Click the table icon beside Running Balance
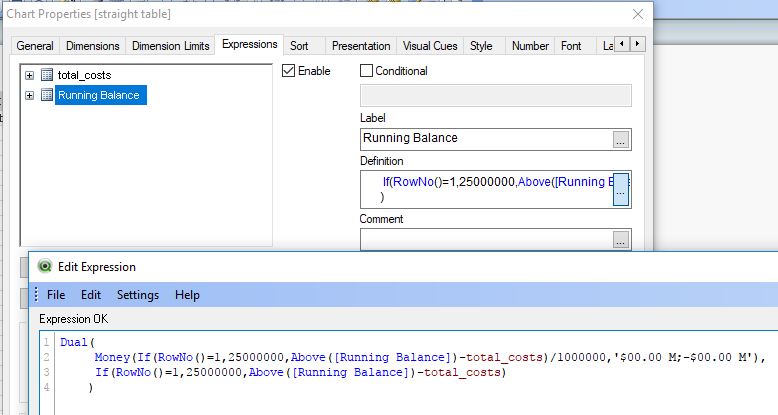This screenshot has height=415, width=778. [47, 95]
